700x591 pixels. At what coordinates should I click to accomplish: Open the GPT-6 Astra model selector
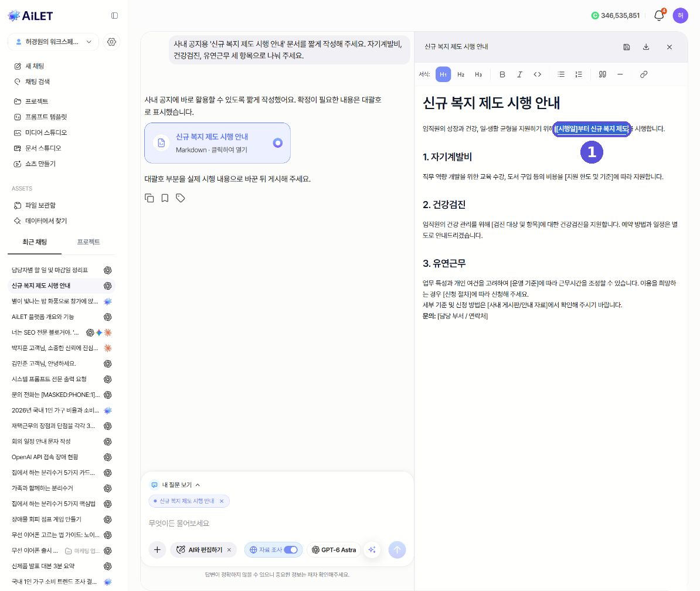click(334, 550)
